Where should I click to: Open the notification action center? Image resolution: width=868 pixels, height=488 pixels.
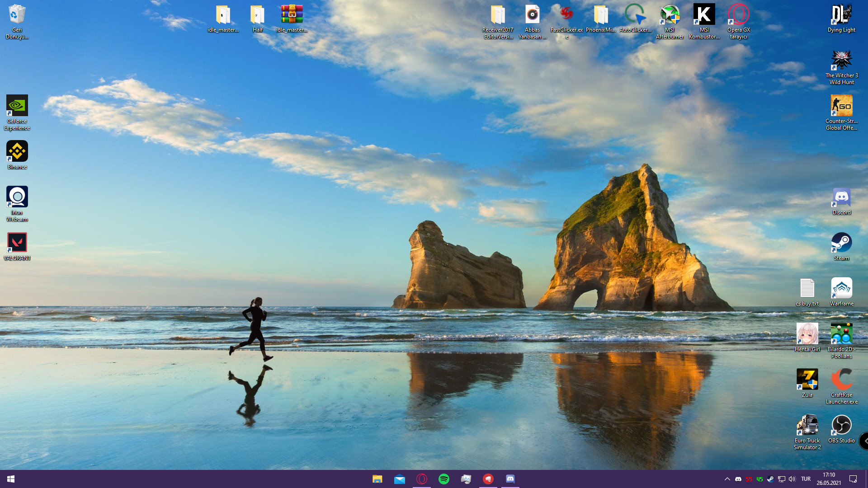point(853,479)
